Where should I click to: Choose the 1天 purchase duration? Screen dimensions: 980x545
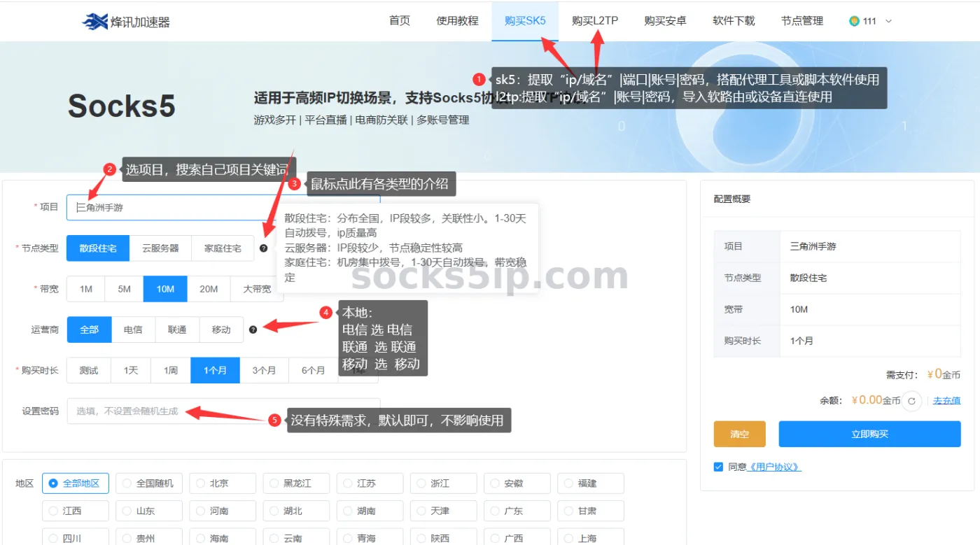pyautogui.click(x=131, y=370)
